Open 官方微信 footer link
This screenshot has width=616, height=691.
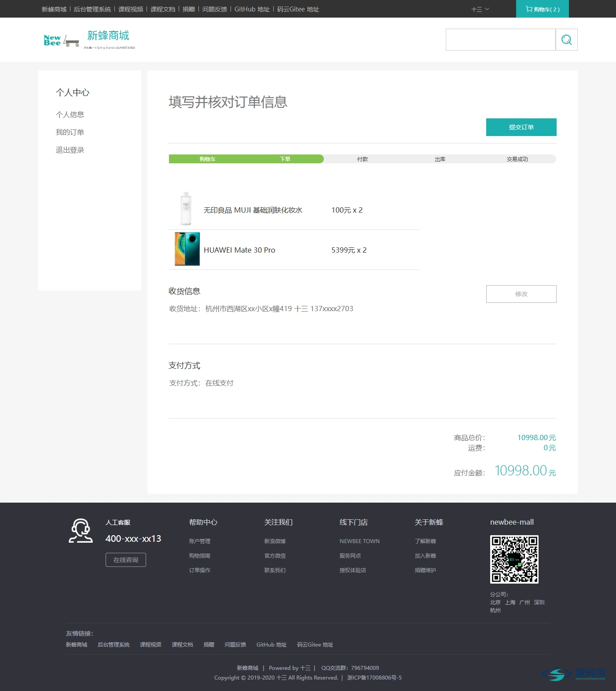click(275, 556)
